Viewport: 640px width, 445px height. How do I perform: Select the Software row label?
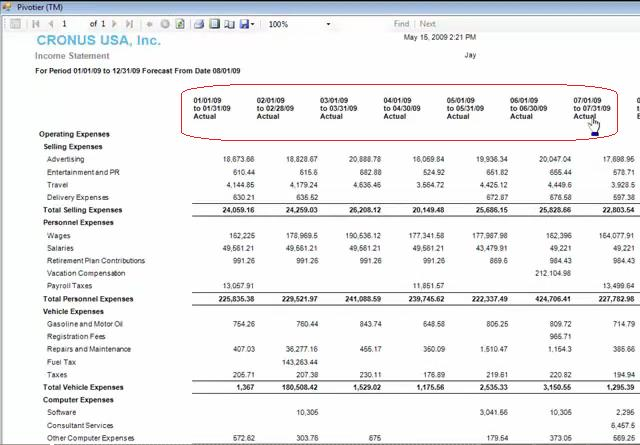click(62, 412)
